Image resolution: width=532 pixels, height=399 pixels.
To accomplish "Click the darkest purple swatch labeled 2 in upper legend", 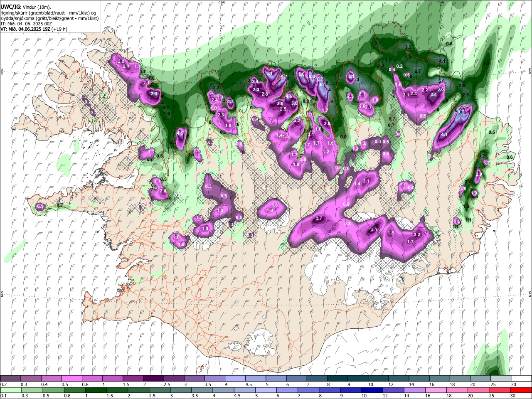I will click(x=153, y=378).
